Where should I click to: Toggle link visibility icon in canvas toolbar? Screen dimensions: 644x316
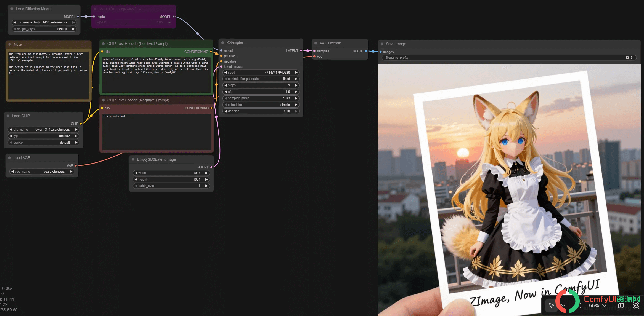coord(636,306)
